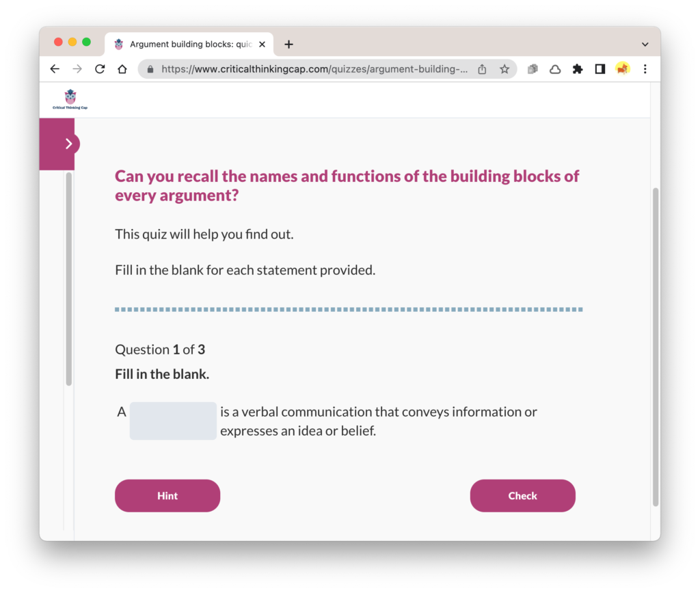Click the share page icon in address bar
Screen dimensions: 700x593
[x=482, y=69]
